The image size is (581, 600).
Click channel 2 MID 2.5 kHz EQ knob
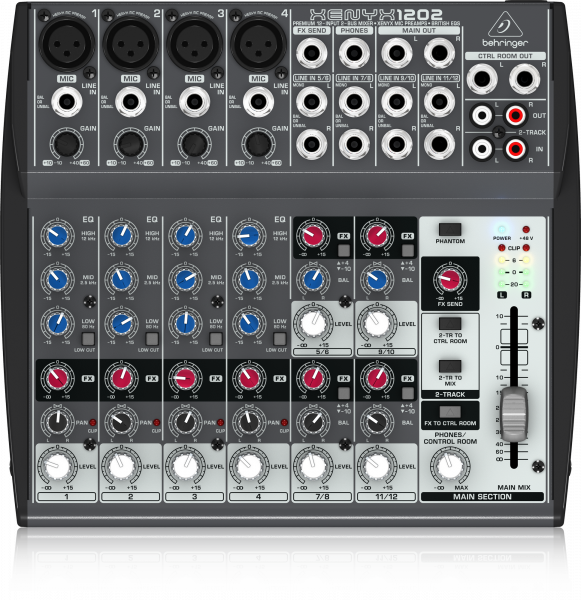[122, 279]
